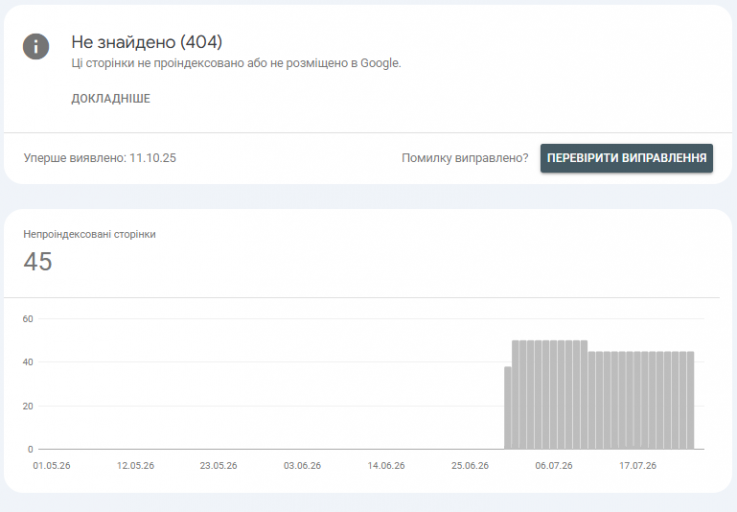
Task: Click the info icon beside Не знайдено (404)
Action: pyautogui.click(x=36, y=47)
